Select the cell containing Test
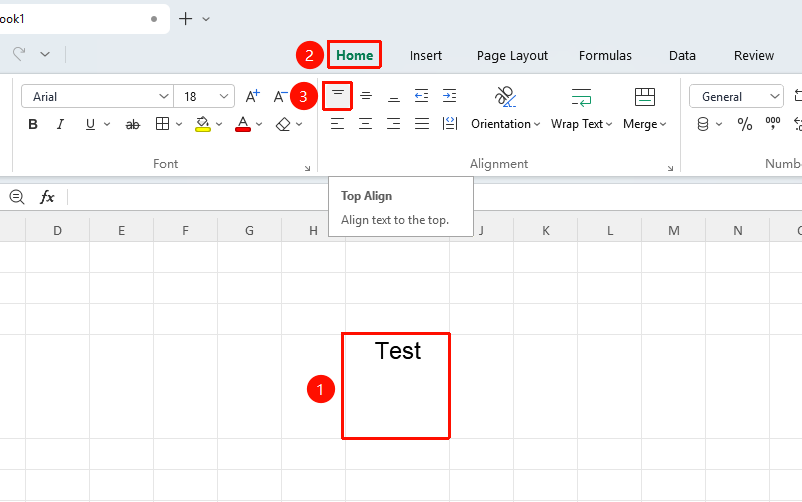Screen dimensions: 802x502 point(396,386)
